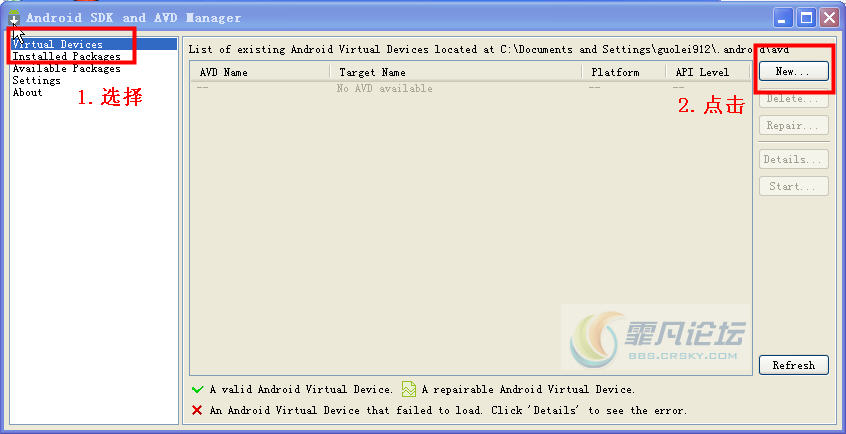Click the 'A valid Android Virtual Device.' legend text
The image size is (846, 434).
(301, 389)
